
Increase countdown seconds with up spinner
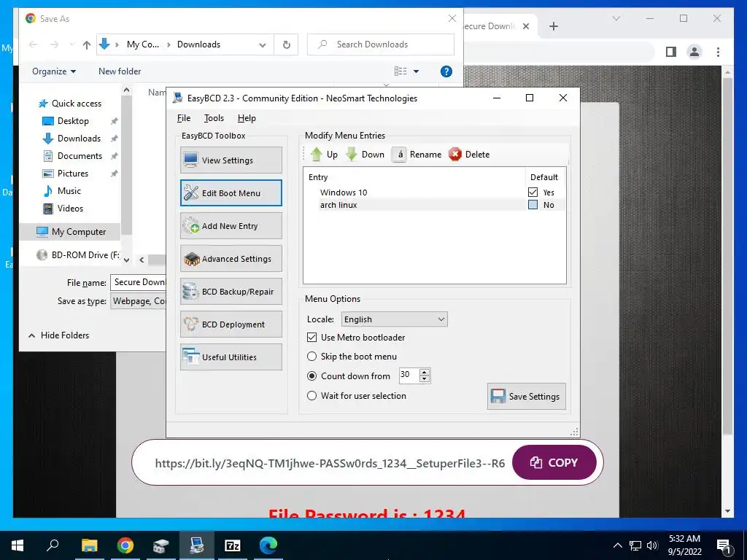(x=425, y=372)
